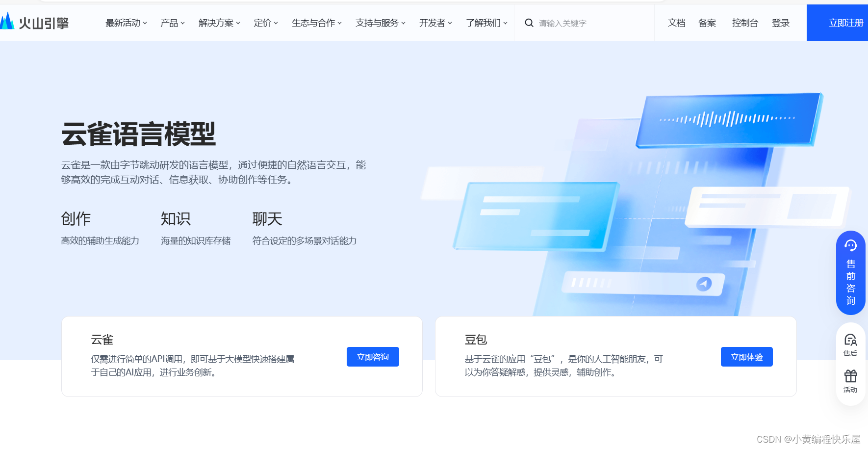Click 符合设定的多场景对话能力 text
Image resolution: width=868 pixels, height=449 pixels.
[305, 241]
